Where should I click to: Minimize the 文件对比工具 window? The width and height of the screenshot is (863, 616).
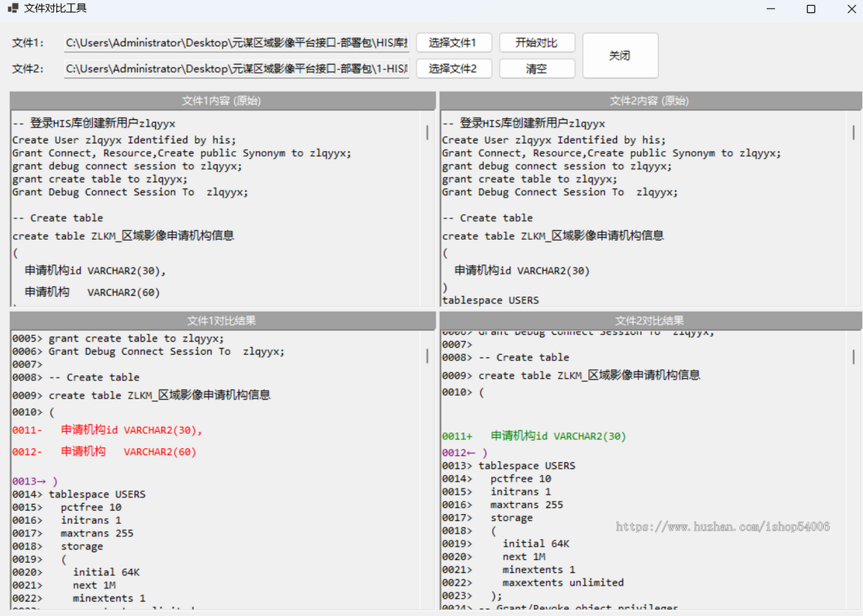(x=771, y=9)
